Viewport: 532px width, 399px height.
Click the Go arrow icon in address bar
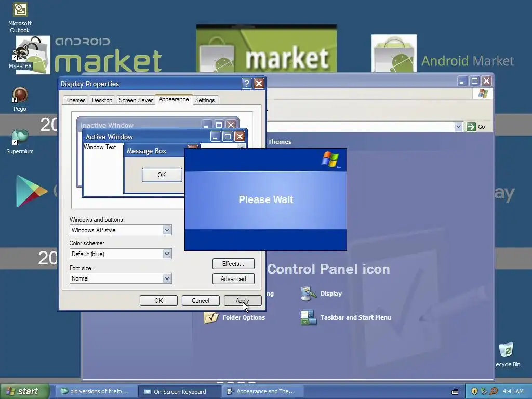(x=471, y=127)
